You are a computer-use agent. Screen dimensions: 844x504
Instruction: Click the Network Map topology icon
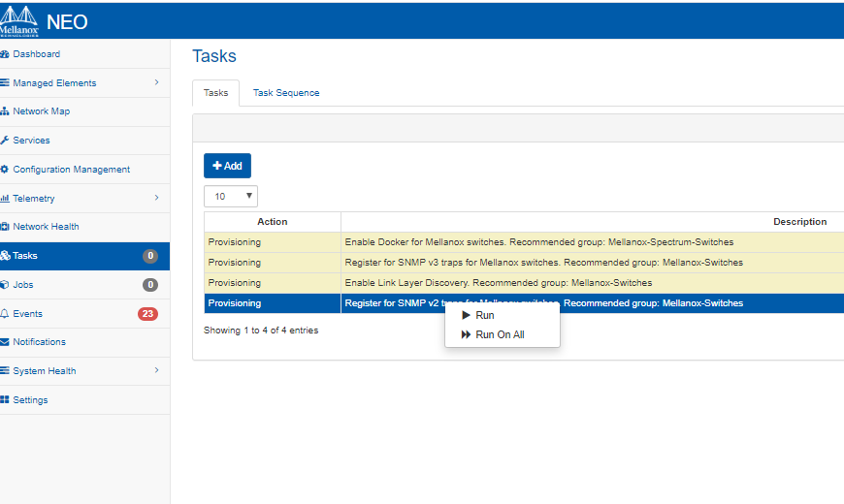pyautogui.click(x=5, y=111)
